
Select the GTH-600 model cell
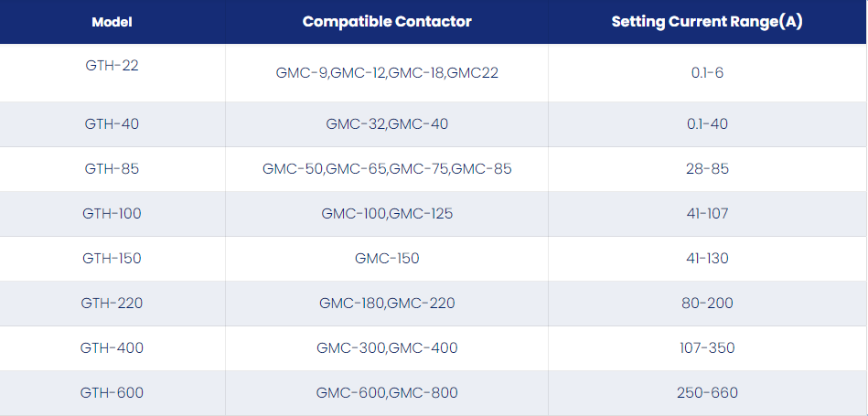(x=113, y=393)
